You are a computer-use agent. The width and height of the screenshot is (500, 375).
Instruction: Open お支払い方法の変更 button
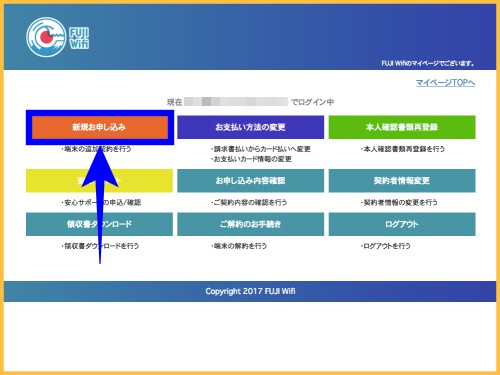250,127
